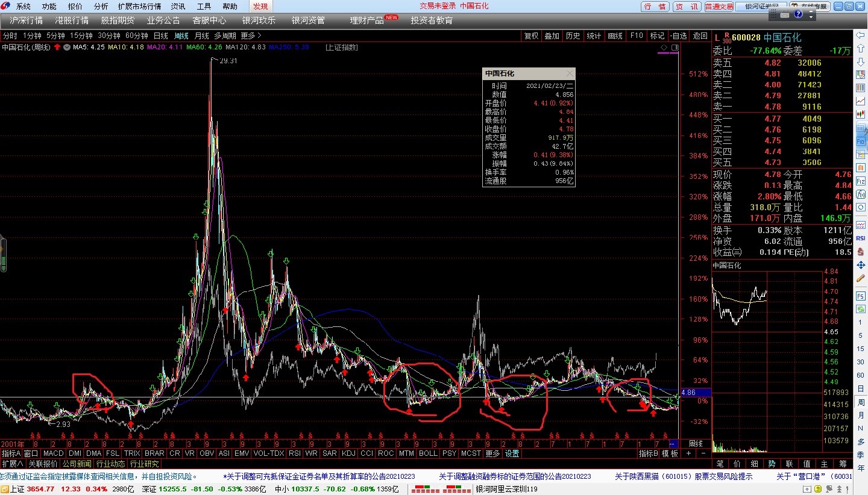
Task: Expand the 更多 periods dropdown
Action: (x=251, y=36)
